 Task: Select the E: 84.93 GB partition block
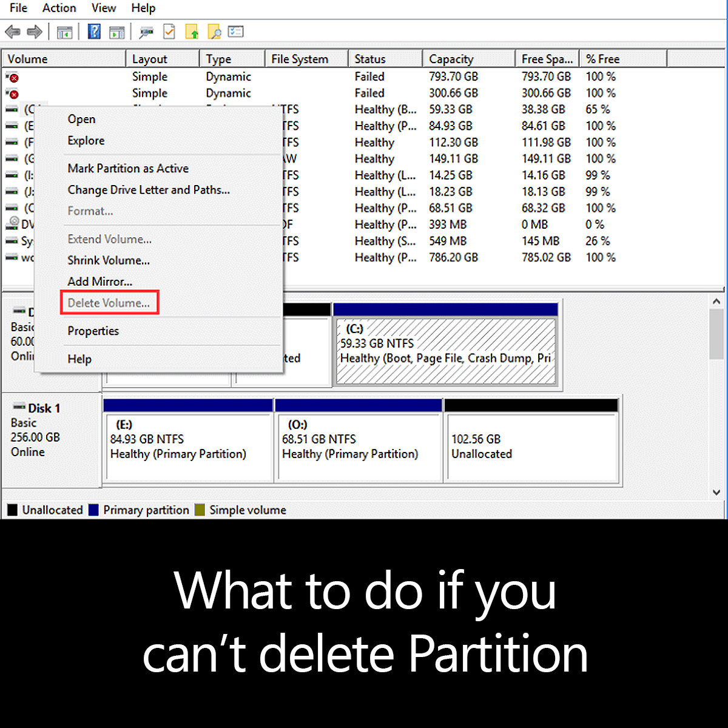(x=188, y=447)
